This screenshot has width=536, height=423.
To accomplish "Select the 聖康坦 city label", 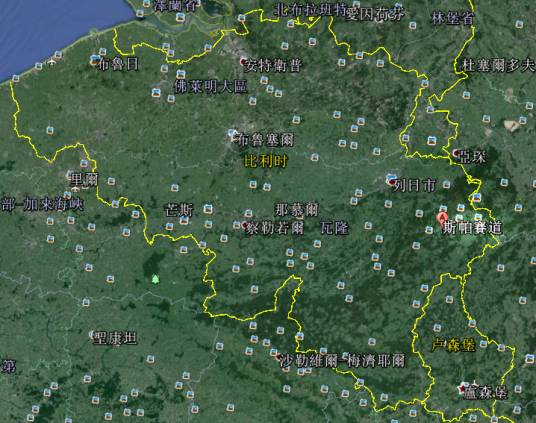I will pos(115,338).
